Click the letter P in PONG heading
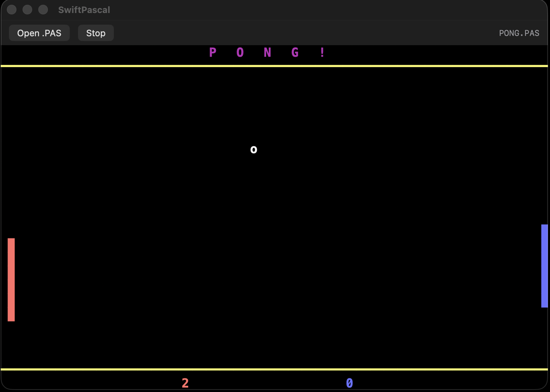Viewport: 550px width, 392px height. pos(212,52)
